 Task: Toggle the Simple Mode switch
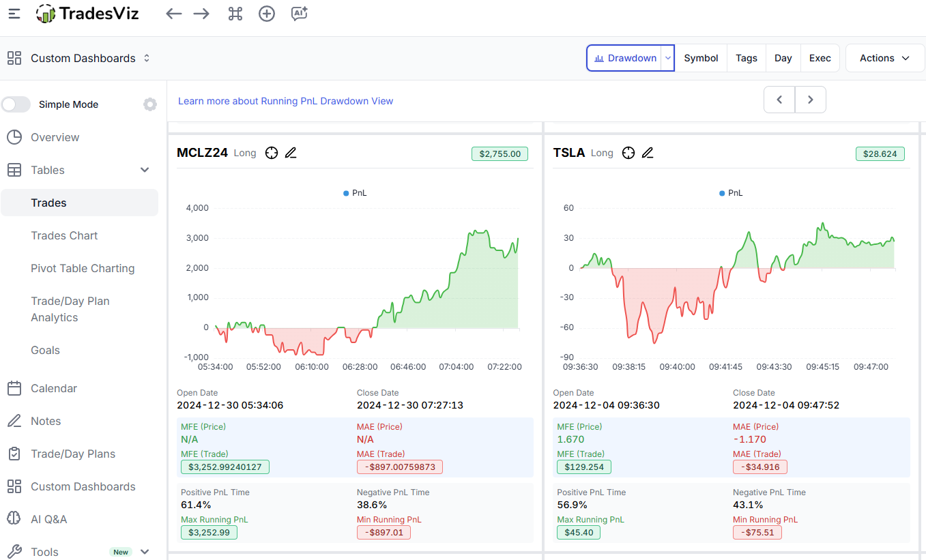click(x=16, y=104)
